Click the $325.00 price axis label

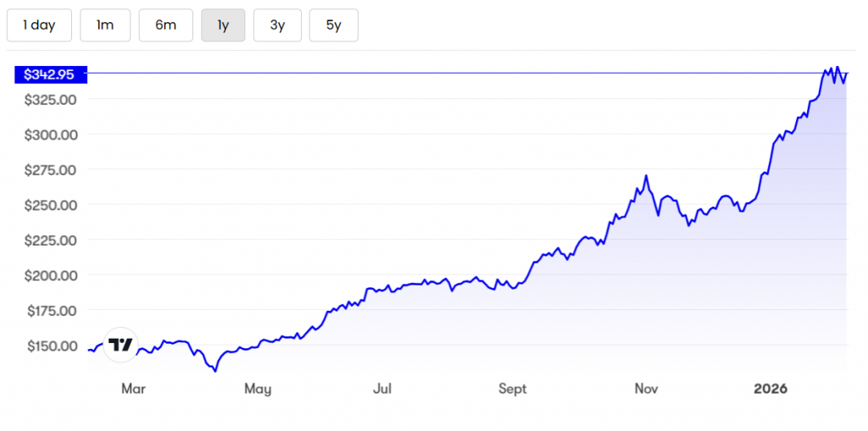[x=50, y=99]
